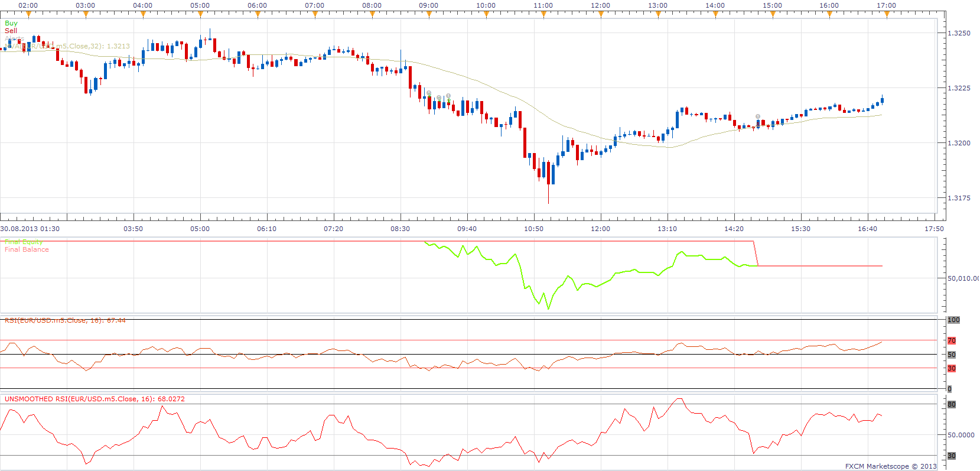Click the red 70 level in RSI panel

[x=952, y=340]
